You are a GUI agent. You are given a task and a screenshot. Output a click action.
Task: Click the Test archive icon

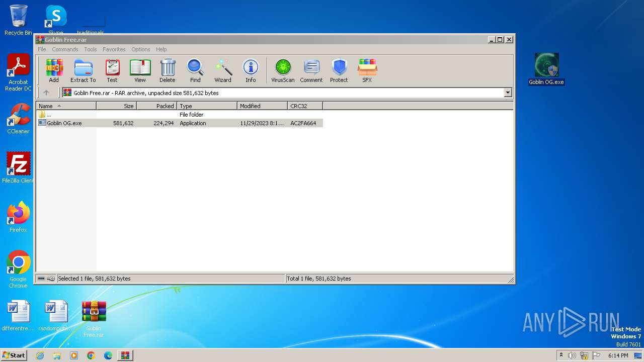coord(112,70)
